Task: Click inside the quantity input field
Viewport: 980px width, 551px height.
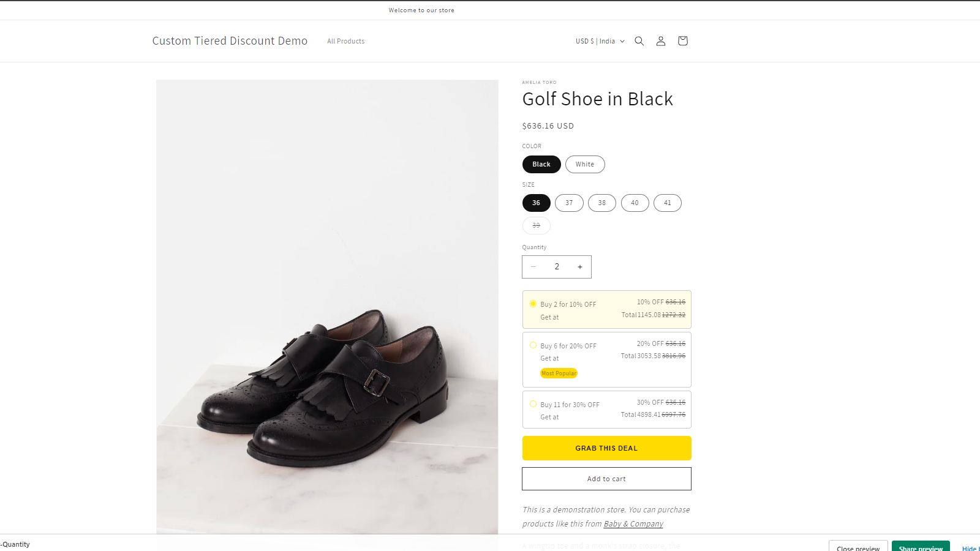Action: point(556,266)
